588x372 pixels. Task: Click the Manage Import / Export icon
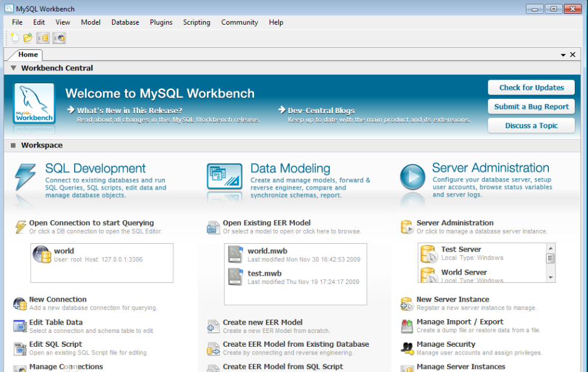(x=407, y=326)
